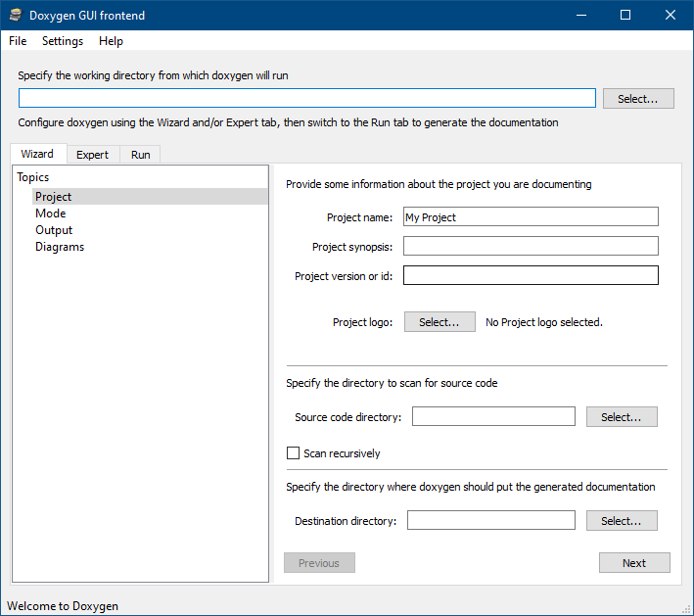Screen dimensions: 694x616
Task: Focus the Project synopsis input field
Action: point(530,247)
